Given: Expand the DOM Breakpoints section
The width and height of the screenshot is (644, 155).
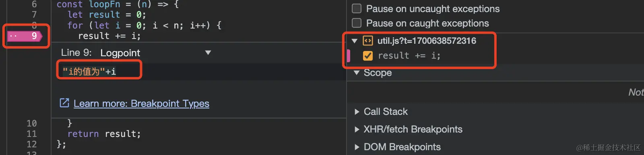Looking at the screenshot, I should (357, 147).
